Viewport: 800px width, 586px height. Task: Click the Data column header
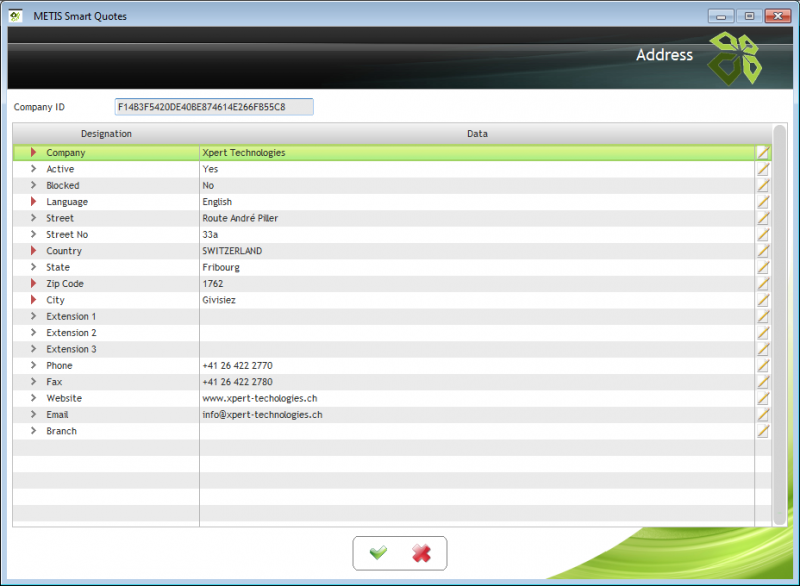click(x=477, y=134)
